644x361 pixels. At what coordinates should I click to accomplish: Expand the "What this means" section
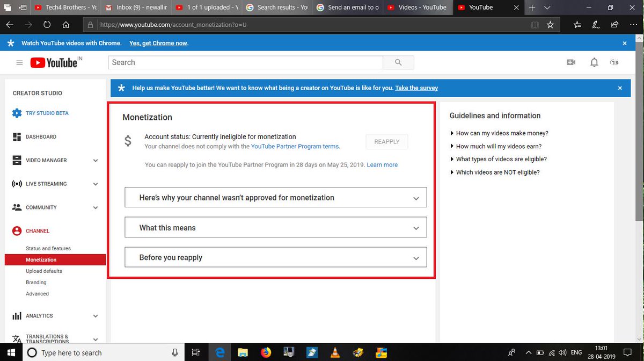[x=276, y=228]
